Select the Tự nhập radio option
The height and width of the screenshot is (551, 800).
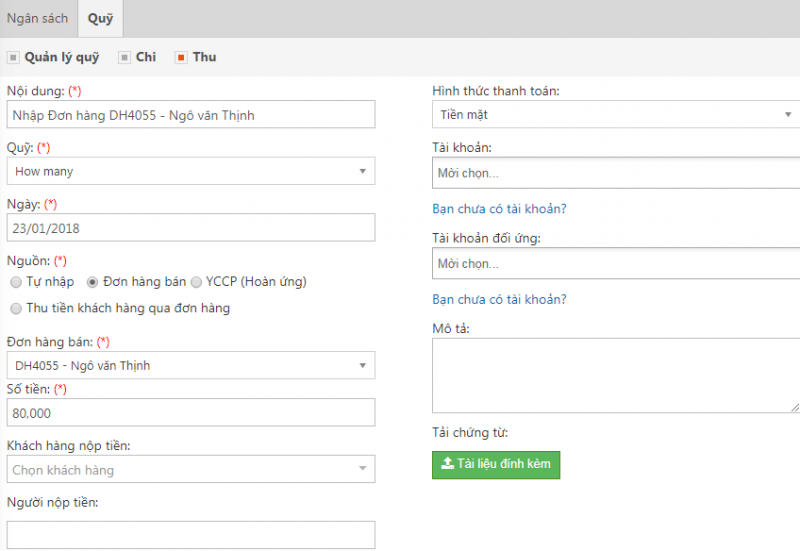[x=16, y=282]
